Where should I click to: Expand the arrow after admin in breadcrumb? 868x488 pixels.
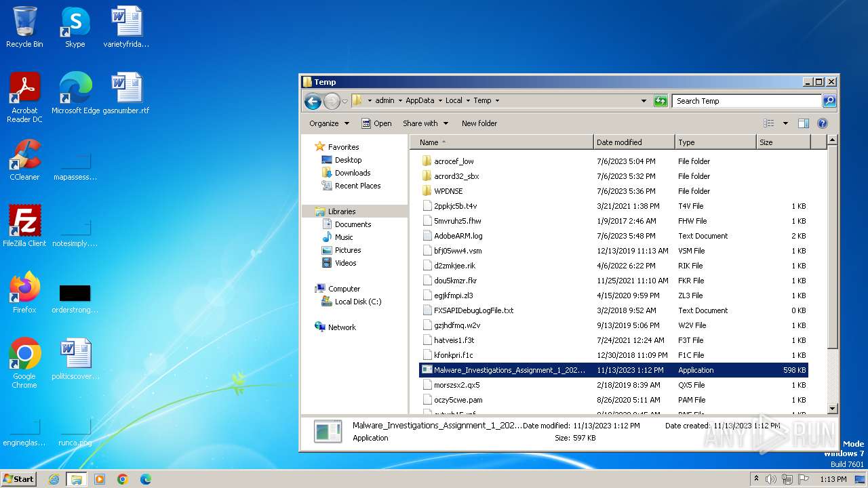(400, 100)
